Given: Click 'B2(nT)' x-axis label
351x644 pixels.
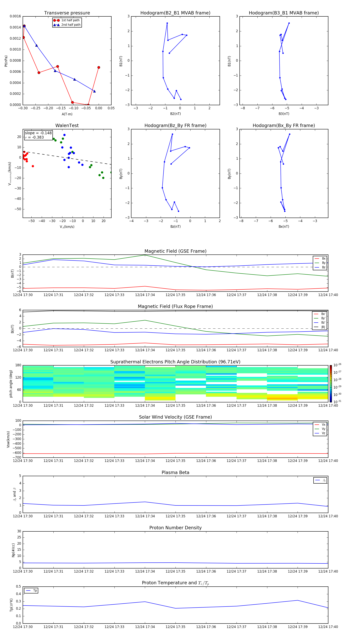Looking at the screenshot, I should click(175, 114).
